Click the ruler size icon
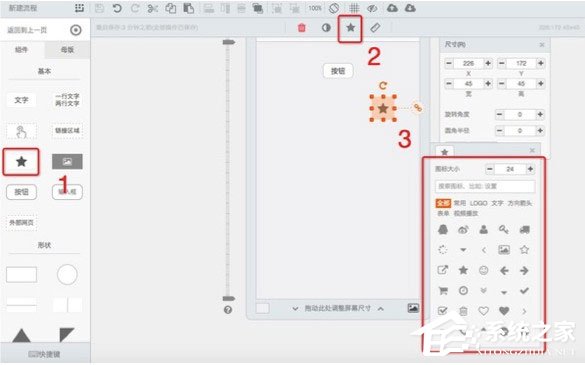This screenshot has width=585, height=365. [x=375, y=28]
